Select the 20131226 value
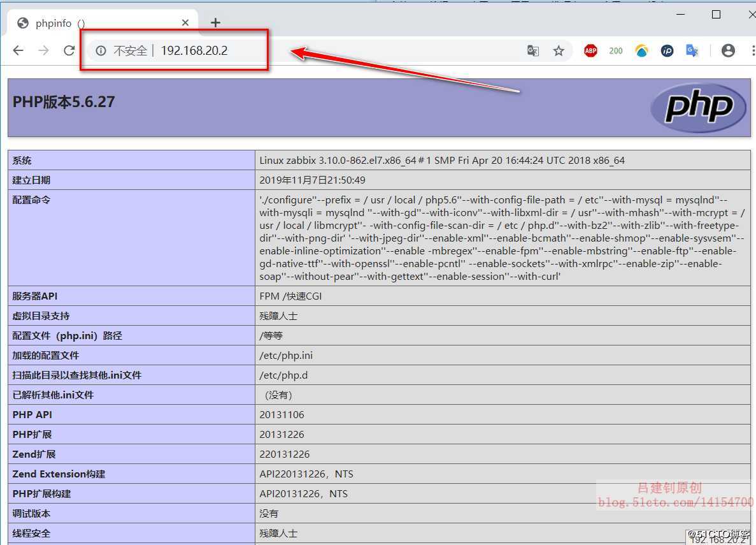 [282, 435]
